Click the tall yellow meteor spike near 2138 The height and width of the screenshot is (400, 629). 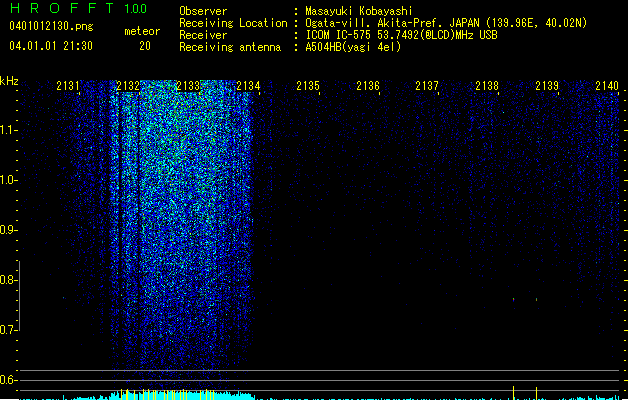pyautogui.click(x=513, y=393)
